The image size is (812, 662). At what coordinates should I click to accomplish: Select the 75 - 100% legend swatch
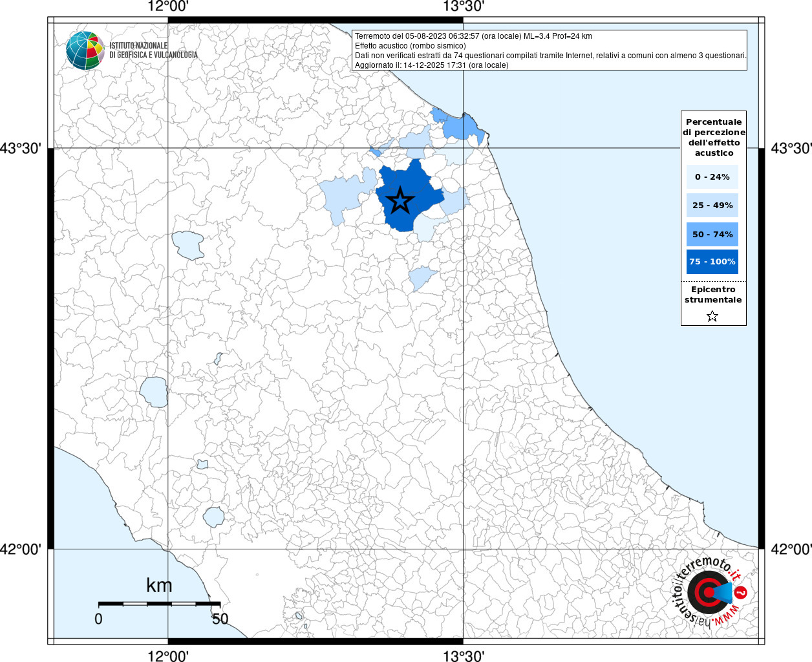click(x=712, y=262)
